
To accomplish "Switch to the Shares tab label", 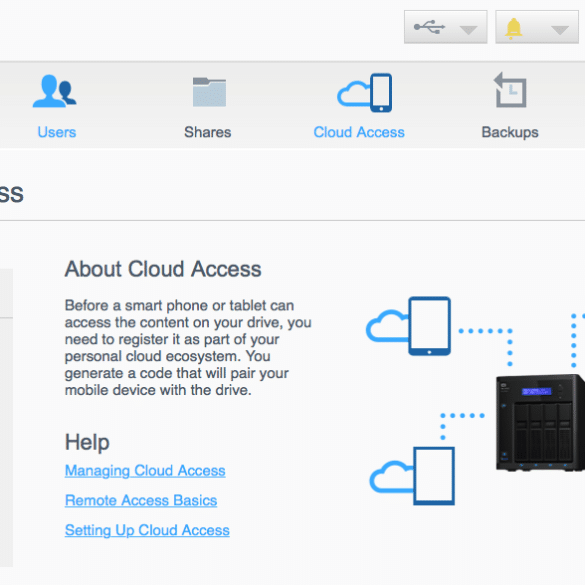I will pos(208,132).
